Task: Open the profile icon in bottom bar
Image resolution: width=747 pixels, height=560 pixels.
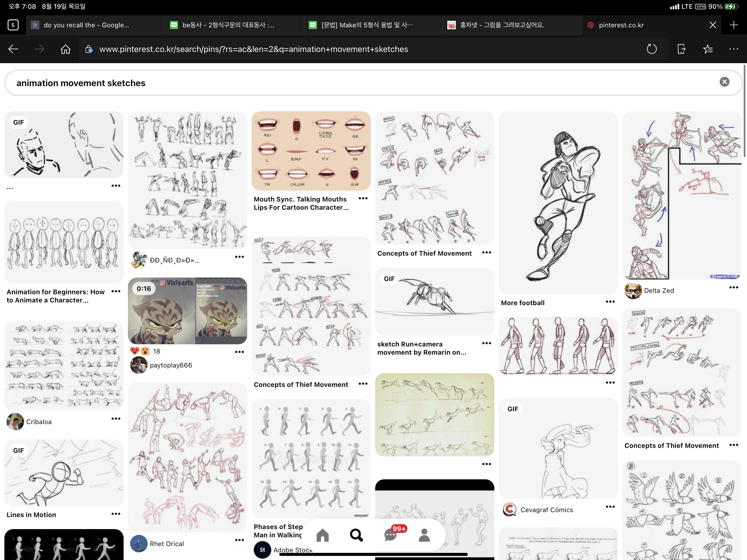Action: pos(424,535)
